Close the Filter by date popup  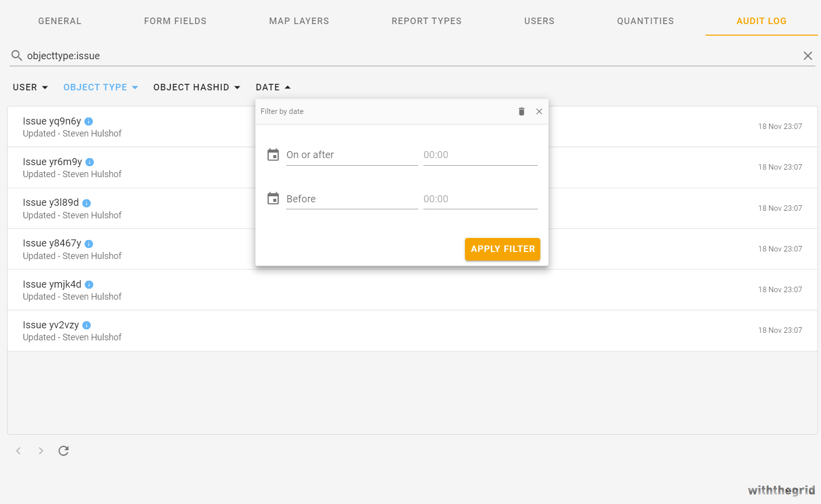coord(539,111)
